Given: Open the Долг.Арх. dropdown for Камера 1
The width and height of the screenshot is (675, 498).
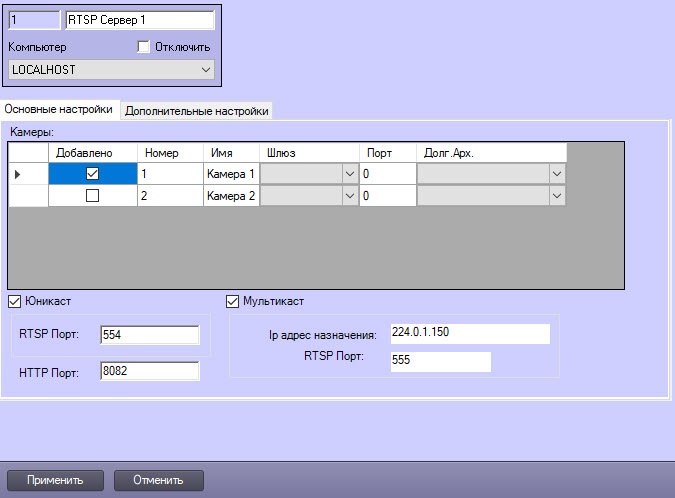Looking at the screenshot, I should [x=556, y=174].
